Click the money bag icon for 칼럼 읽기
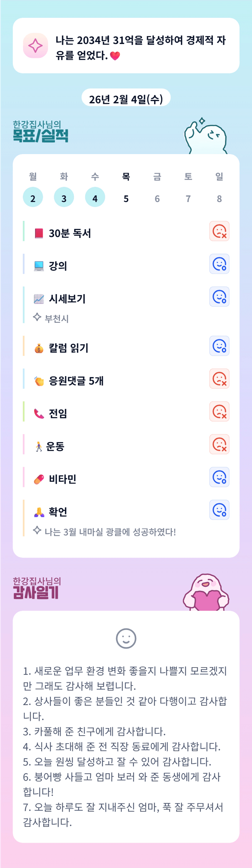 pyautogui.click(x=39, y=348)
